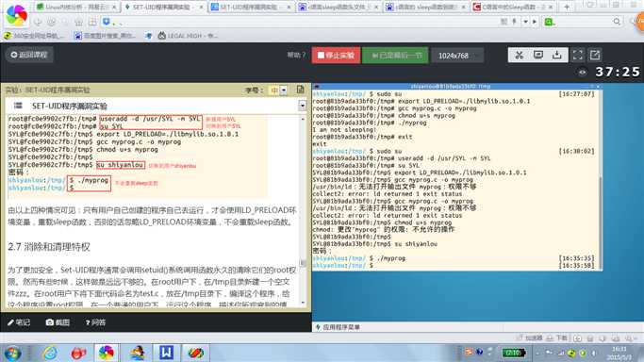Click the browser back navigation button

tap(38, 22)
